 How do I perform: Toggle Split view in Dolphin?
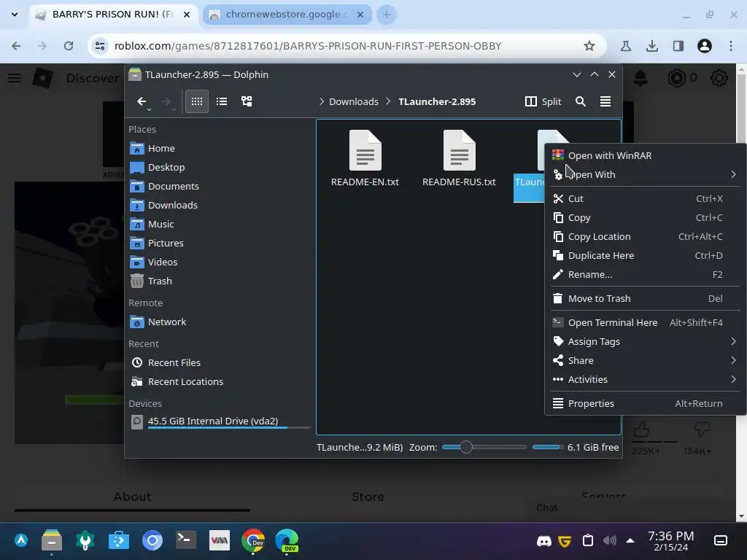(x=543, y=101)
